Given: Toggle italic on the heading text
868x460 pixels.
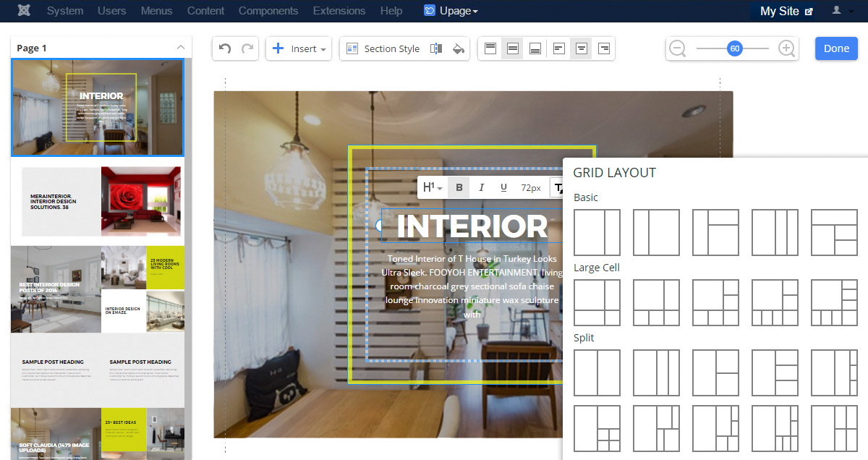Looking at the screenshot, I should (x=481, y=188).
